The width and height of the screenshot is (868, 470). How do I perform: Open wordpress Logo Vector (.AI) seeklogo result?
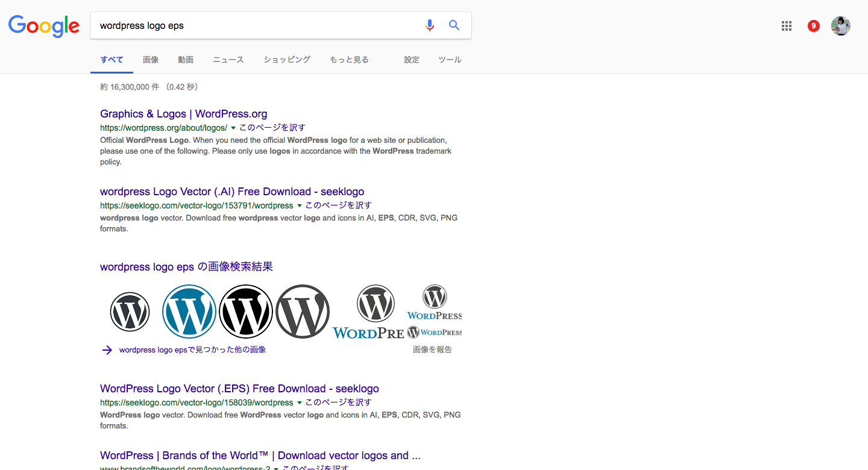point(232,192)
